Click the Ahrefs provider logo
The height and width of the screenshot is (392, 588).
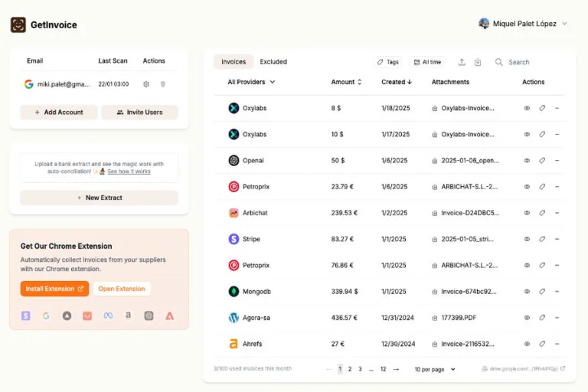[x=234, y=344]
